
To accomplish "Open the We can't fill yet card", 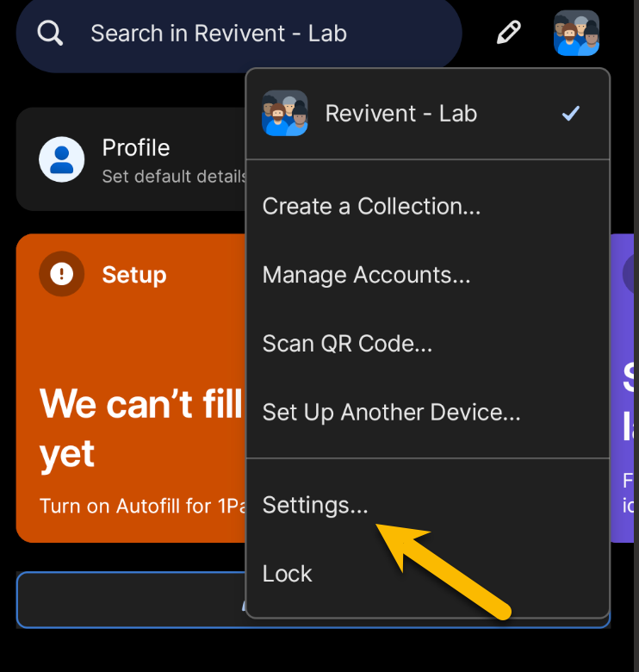I will [131, 388].
